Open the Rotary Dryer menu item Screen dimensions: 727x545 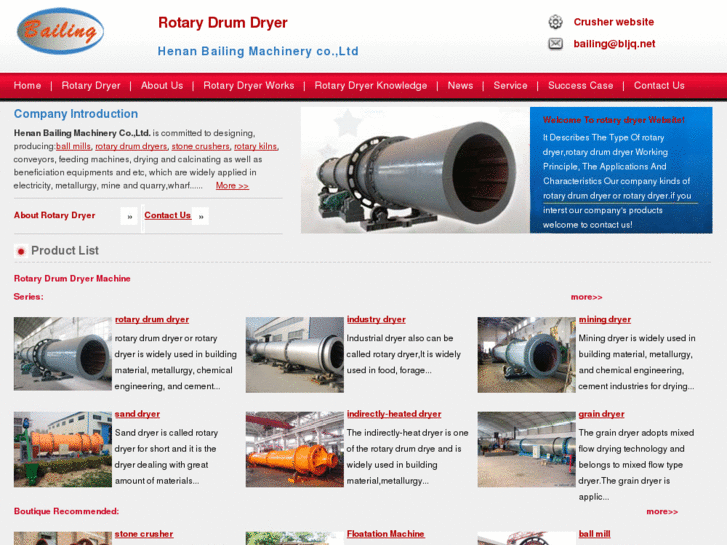click(91, 85)
